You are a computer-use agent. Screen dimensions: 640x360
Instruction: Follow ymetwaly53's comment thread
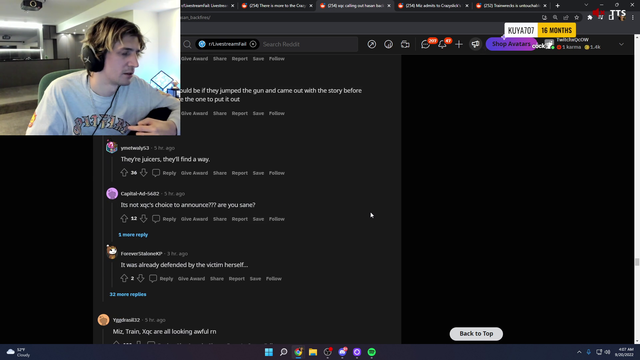pos(277,173)
